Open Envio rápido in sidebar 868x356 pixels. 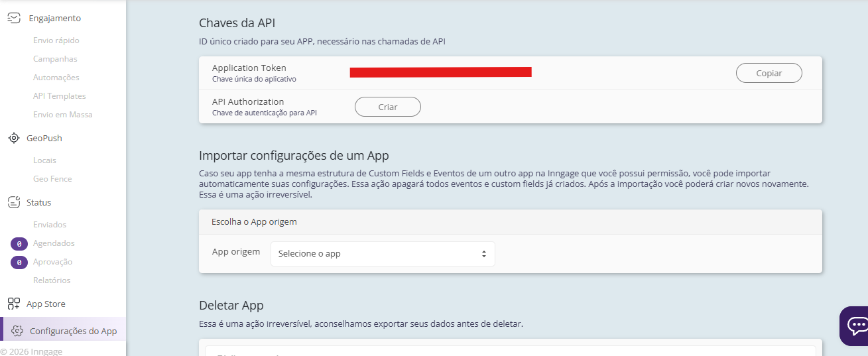(x=56, y=40)
